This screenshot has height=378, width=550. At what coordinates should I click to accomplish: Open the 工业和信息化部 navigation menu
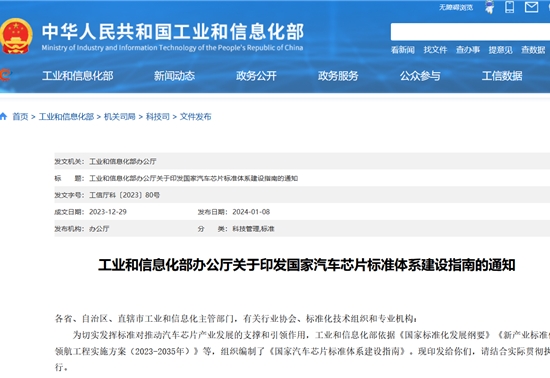click(x=78, y=76)
